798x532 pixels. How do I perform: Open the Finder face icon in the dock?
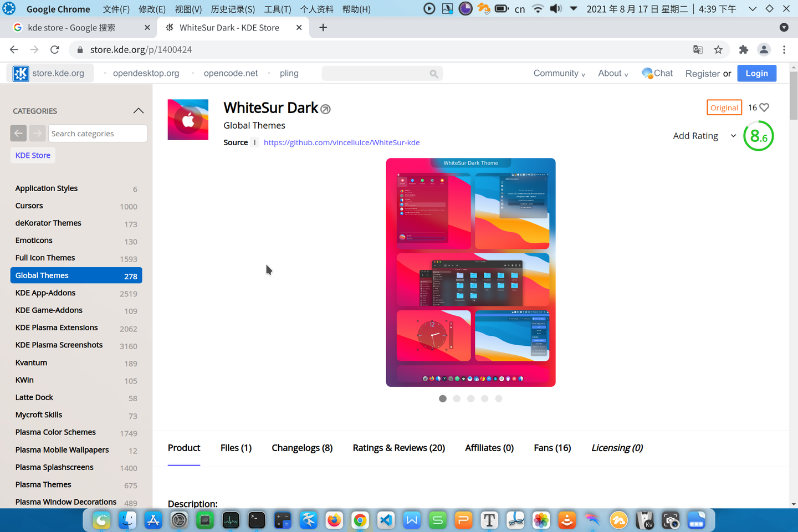[x=127, y=520]
